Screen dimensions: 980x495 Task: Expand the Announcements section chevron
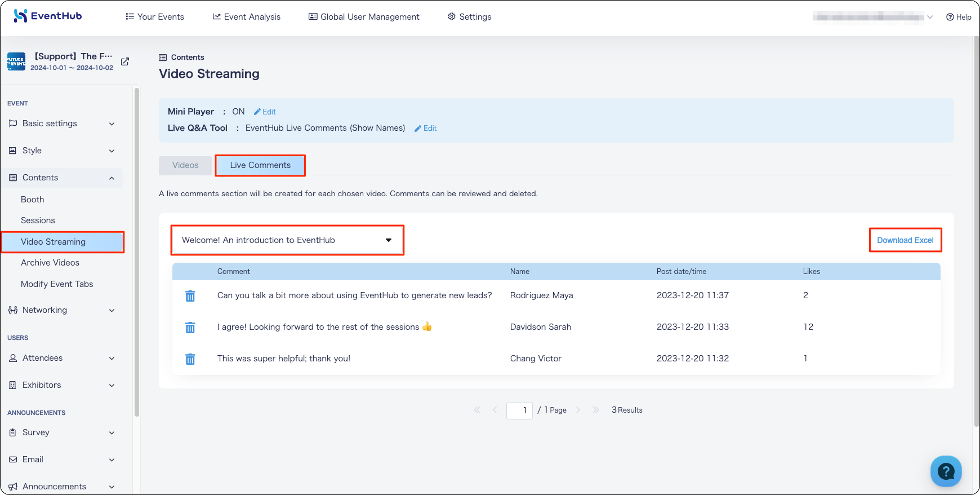[112, 487]
